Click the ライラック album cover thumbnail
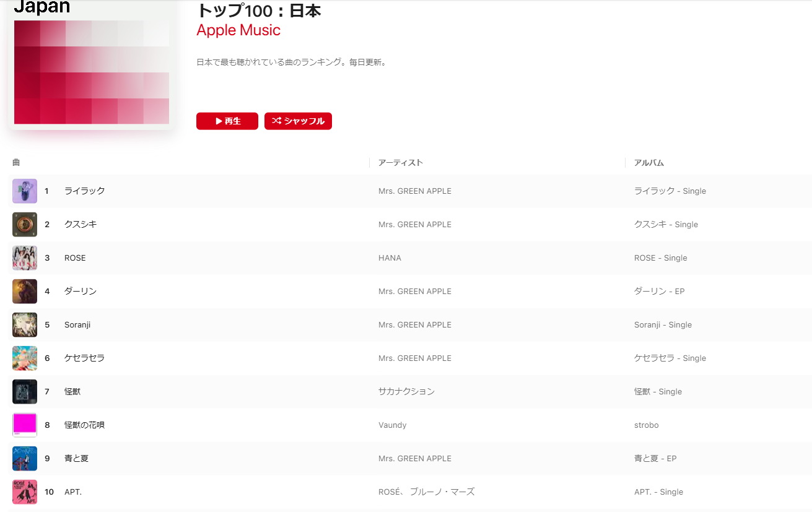Image resolution: width=812 pixels, height=512 pixels. pos(25,191)
